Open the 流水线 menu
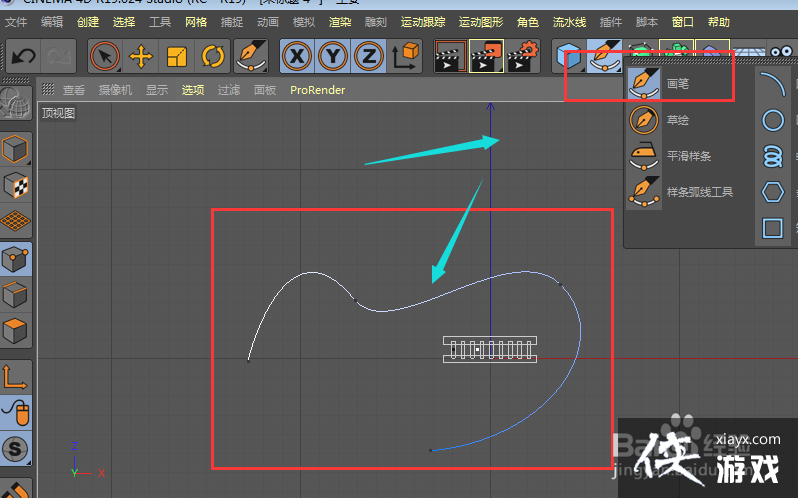This screenshot has width=798, height=498. coord(569,22)
